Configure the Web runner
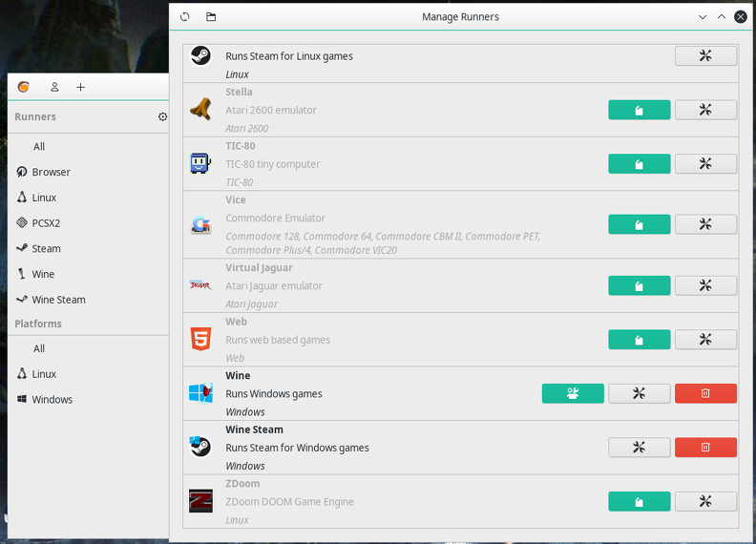This screenshot has height=544, width=756. pyautogui.click(x=705, y=340)
